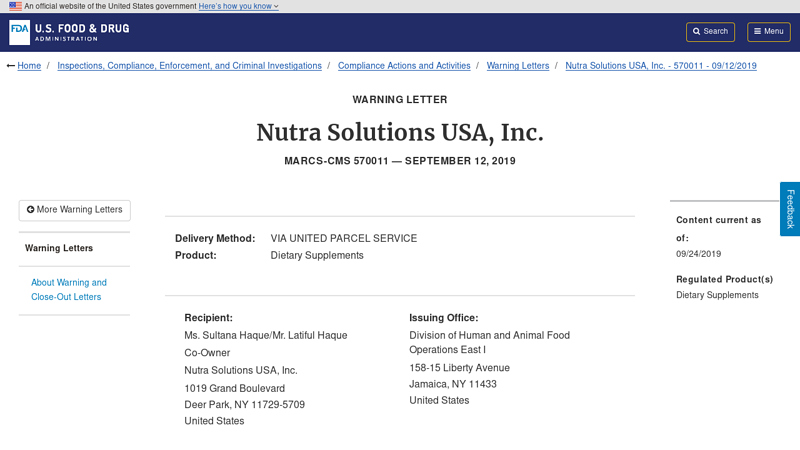Click Jamaica, NY 11433 text

point(453,384)
